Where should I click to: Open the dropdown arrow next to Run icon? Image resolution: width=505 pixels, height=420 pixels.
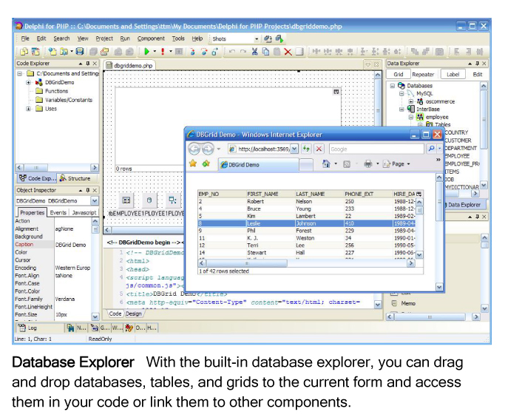tap(155, 52)
